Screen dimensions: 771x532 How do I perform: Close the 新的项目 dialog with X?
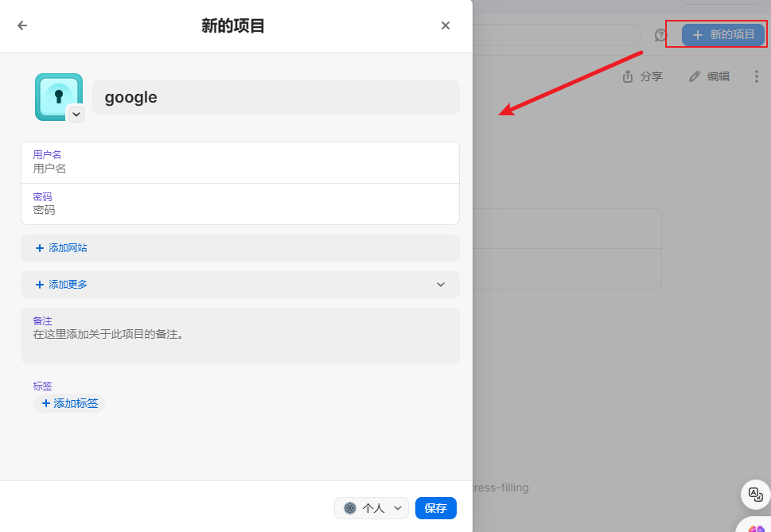pos(446,25)
